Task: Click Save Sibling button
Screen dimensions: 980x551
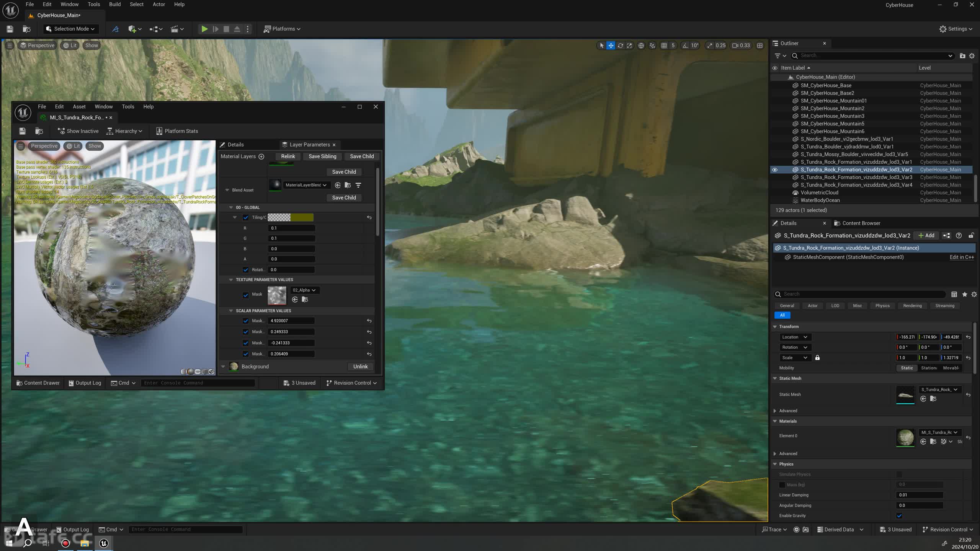Action: 322,156
